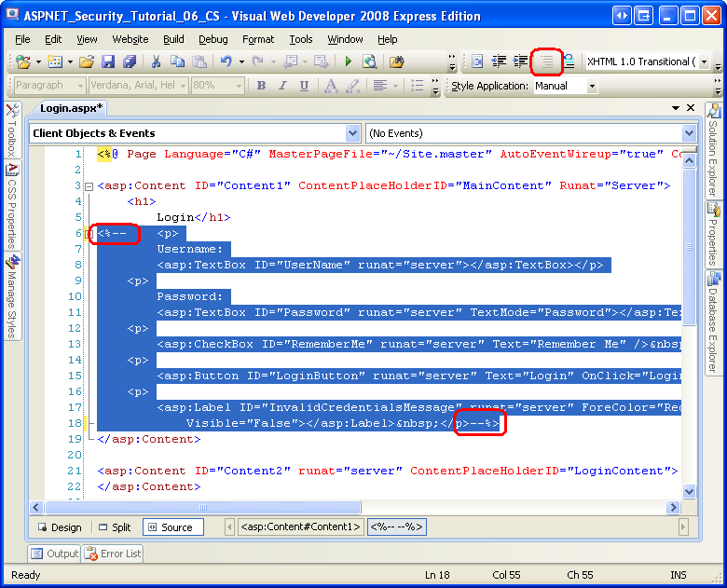Open the Build menu
This screenshot has width=727, height=588.
[173, 39]
